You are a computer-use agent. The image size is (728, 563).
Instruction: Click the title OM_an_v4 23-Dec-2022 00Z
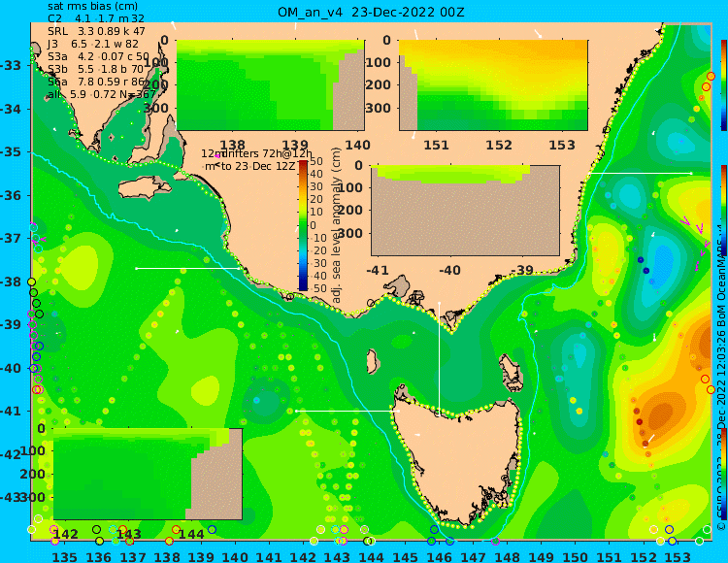point(371,12)
